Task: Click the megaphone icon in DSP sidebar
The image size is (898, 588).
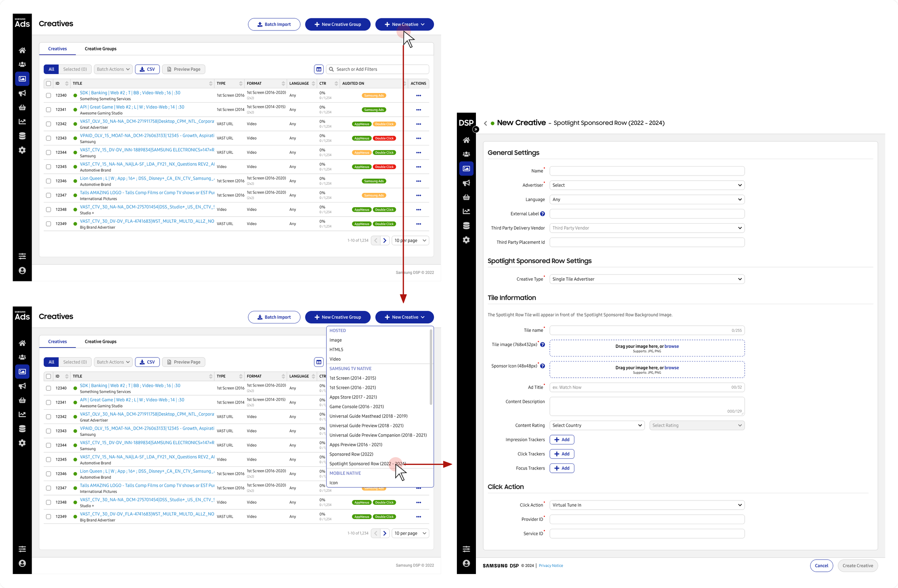Action: [466, 183]
